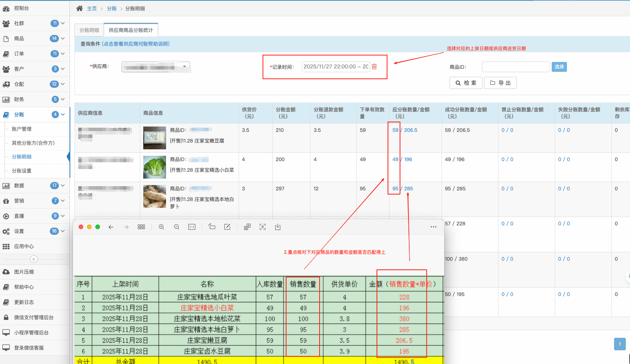Click the zoom-in magnifier in viewer toolbar
The width and height of the screenshot is (630, 364).
(161, 227)
